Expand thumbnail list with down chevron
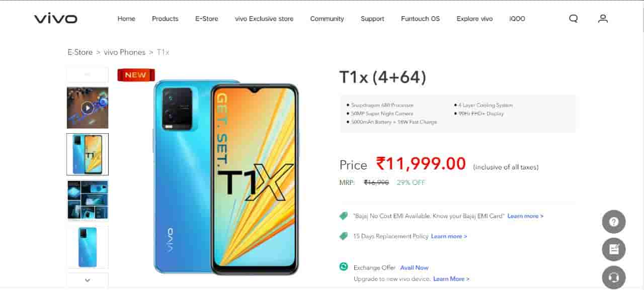This screenshot has height=290, width=644. click(88, 280)
